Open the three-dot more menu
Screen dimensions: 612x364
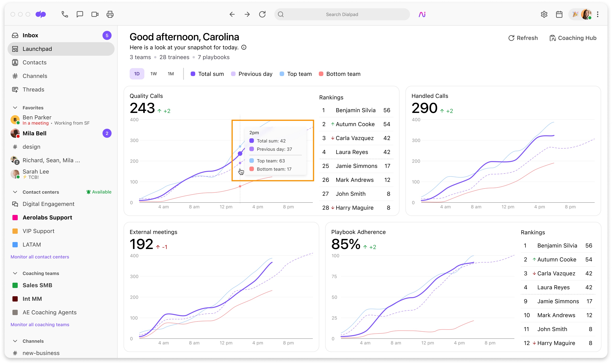point(597,14)
